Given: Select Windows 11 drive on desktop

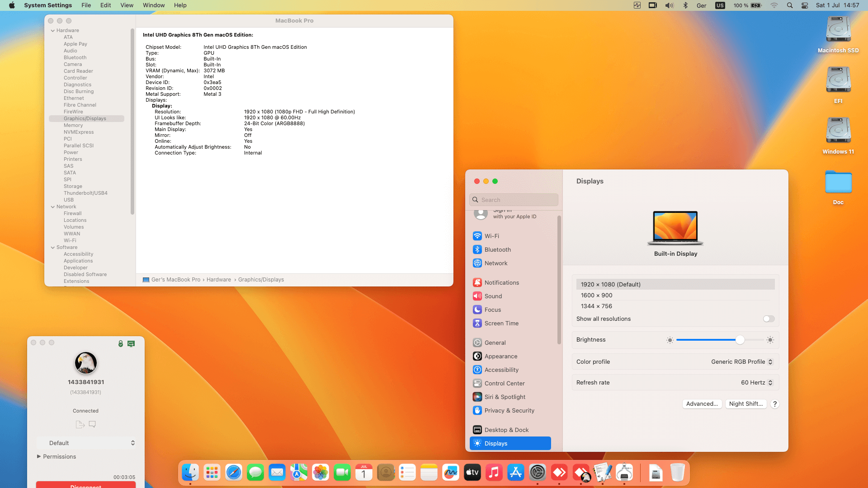Looking at the screenshot, I should [x=838, y=136].
